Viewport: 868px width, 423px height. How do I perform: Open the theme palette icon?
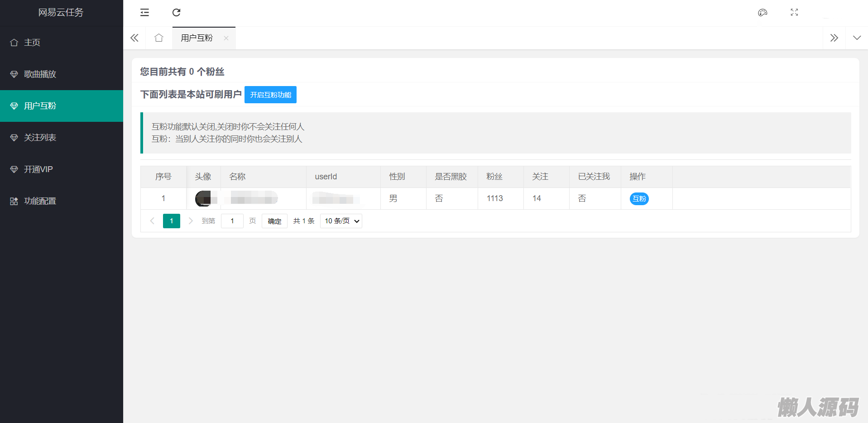tap(762, 13)
